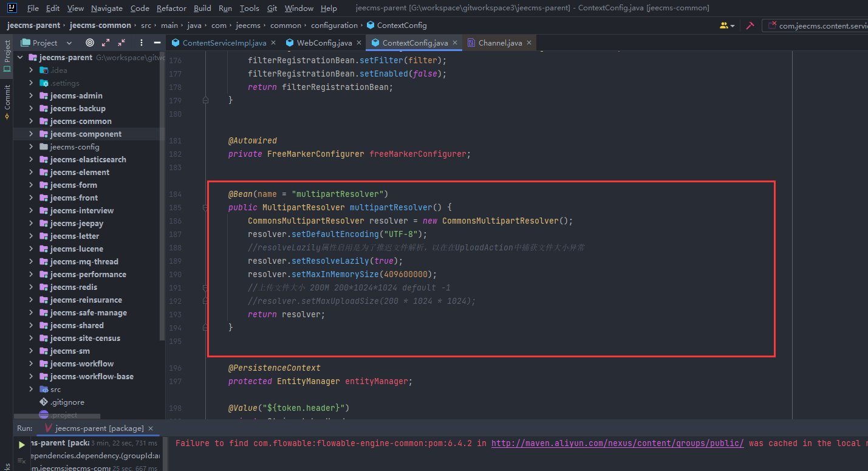The width and height of the screenshot is (868, 471).
Task: Toggle fold marker at multipartResolver method line 185
Action: click(206, 207)
